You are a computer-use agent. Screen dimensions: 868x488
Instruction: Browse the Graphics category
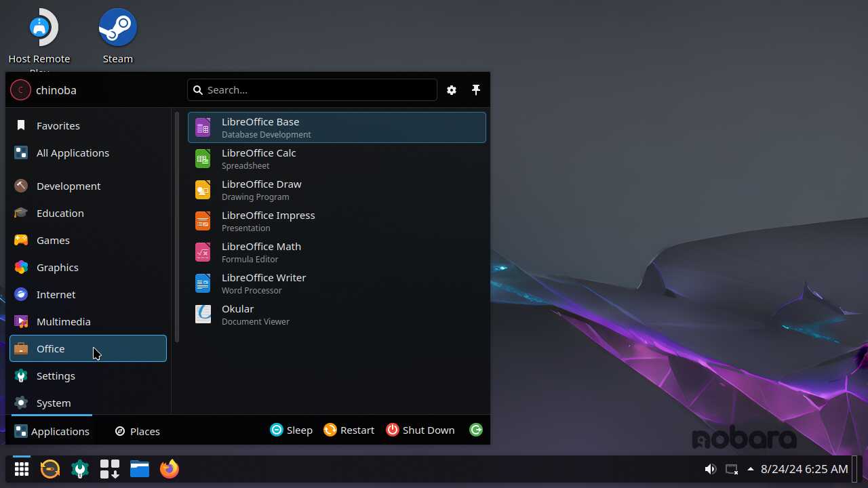point(88,267)
